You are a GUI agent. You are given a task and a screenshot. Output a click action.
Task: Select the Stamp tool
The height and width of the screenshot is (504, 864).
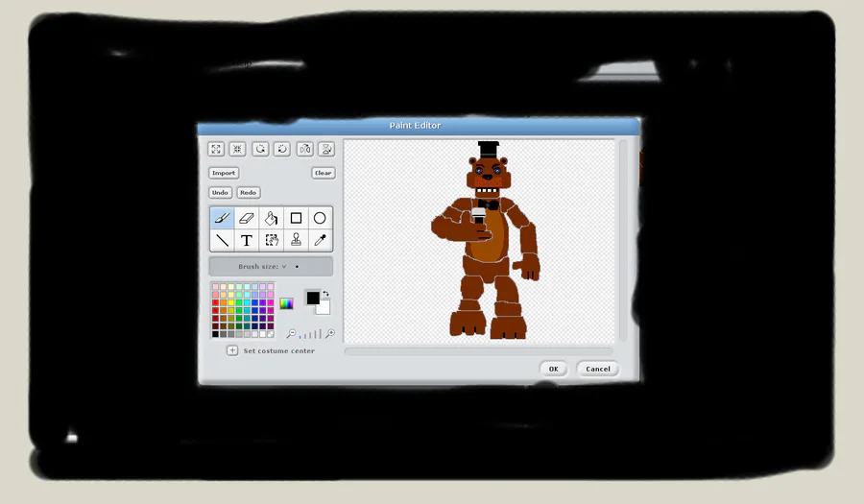(296, 240)
